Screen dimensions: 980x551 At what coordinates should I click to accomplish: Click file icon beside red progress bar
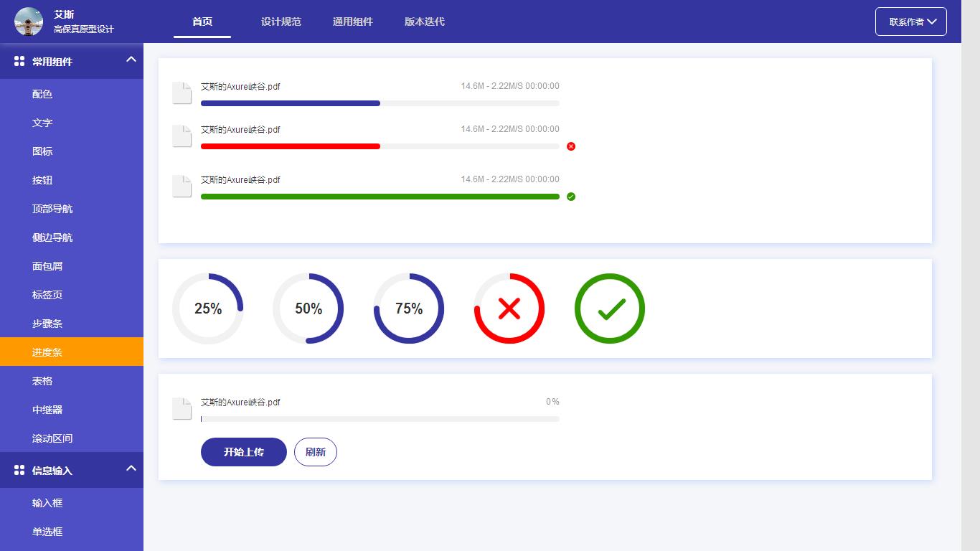pos(182,136)
